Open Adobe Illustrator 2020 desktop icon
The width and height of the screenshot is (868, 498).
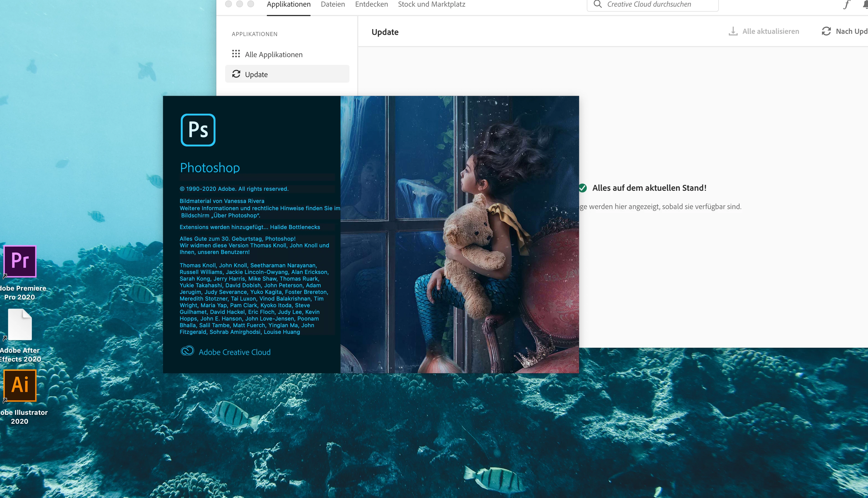(x=20, y=385)
